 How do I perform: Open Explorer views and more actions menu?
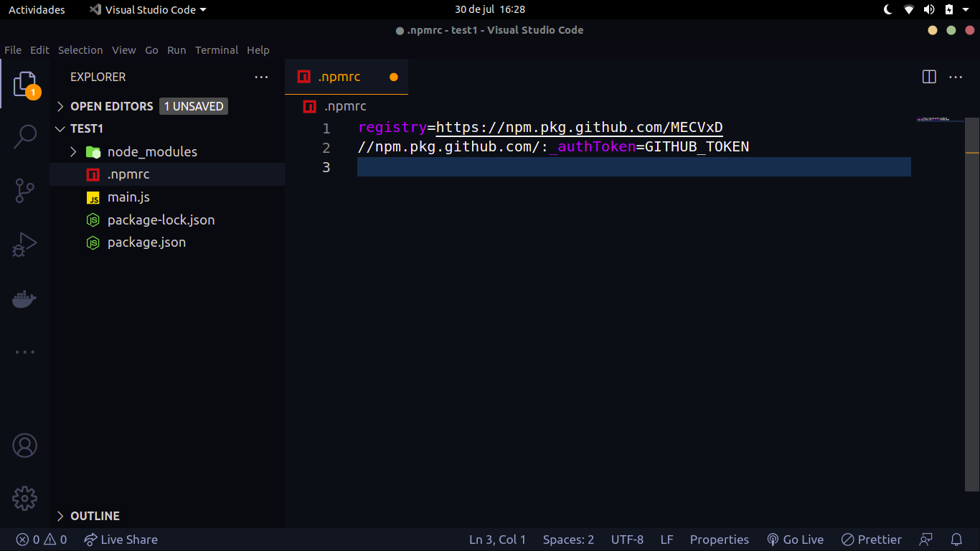point(261,77)
